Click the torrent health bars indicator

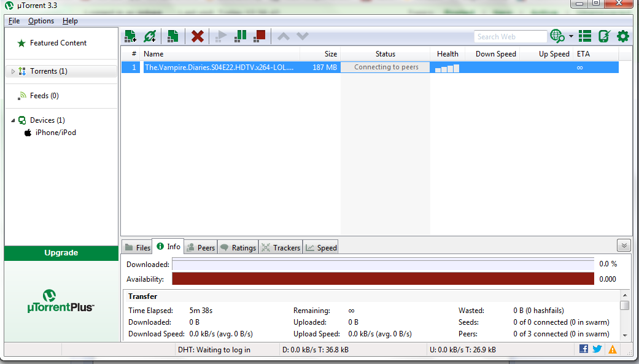point(447,68)
